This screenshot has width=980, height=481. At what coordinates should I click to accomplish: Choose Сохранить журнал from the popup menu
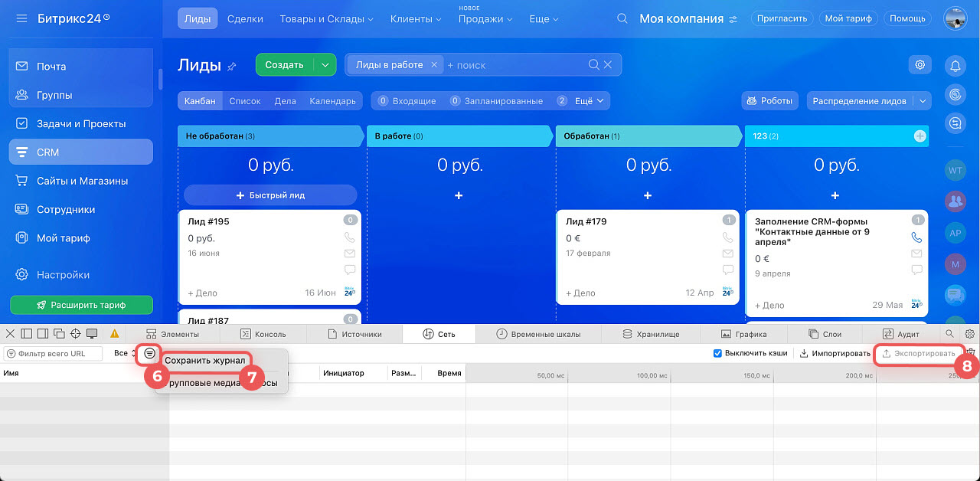pyautogui.click(x=205, y=360)
